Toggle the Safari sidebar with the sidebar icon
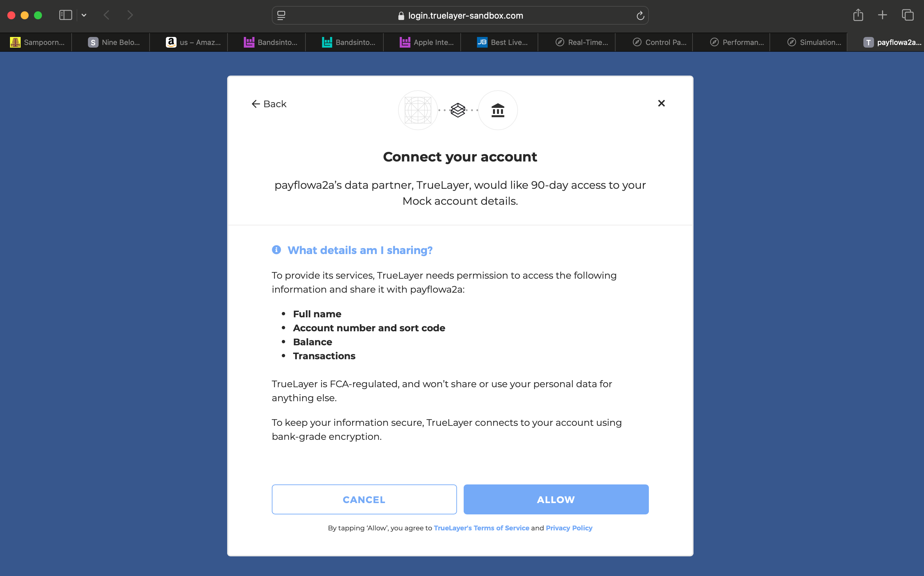924x576 pixels. pyautogui.click(x=65, y=15)
